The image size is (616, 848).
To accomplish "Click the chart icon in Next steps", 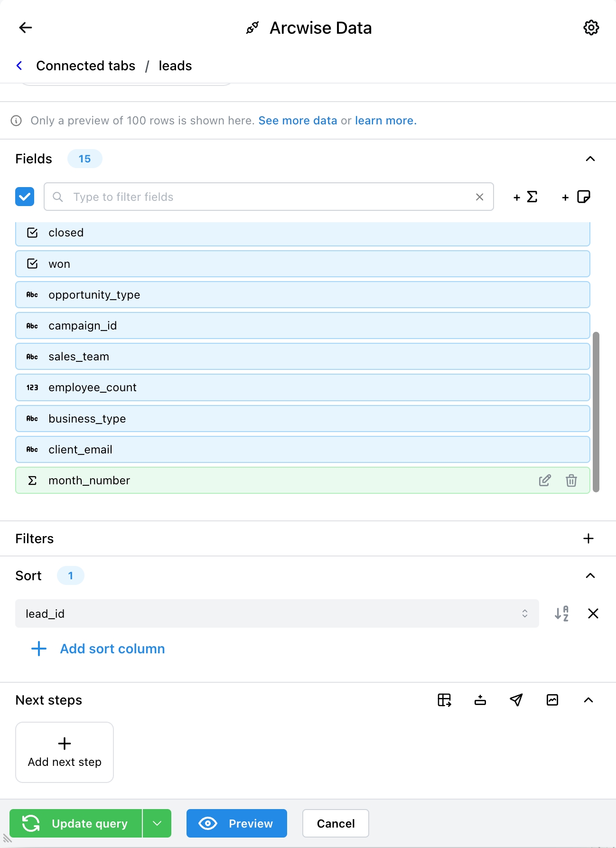I will [x=552, y=700].
